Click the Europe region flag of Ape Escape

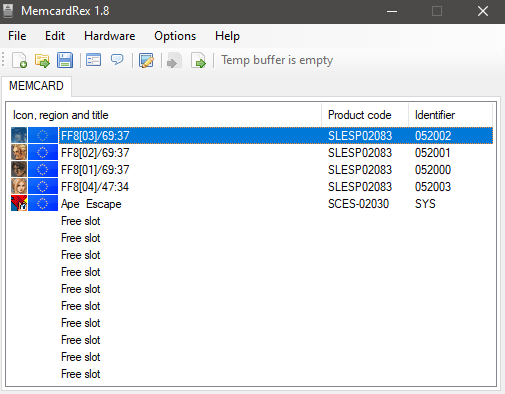tap(43, 204)
